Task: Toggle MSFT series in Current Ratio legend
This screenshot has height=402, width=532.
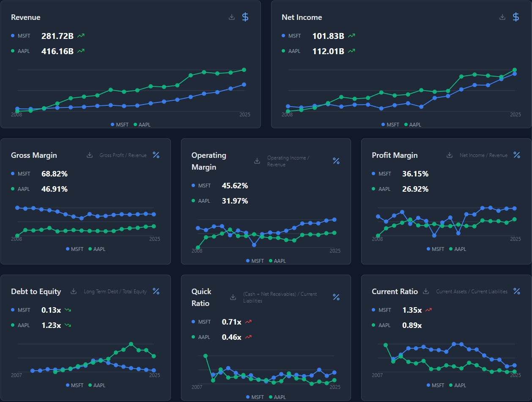Action: pos(436,385)
